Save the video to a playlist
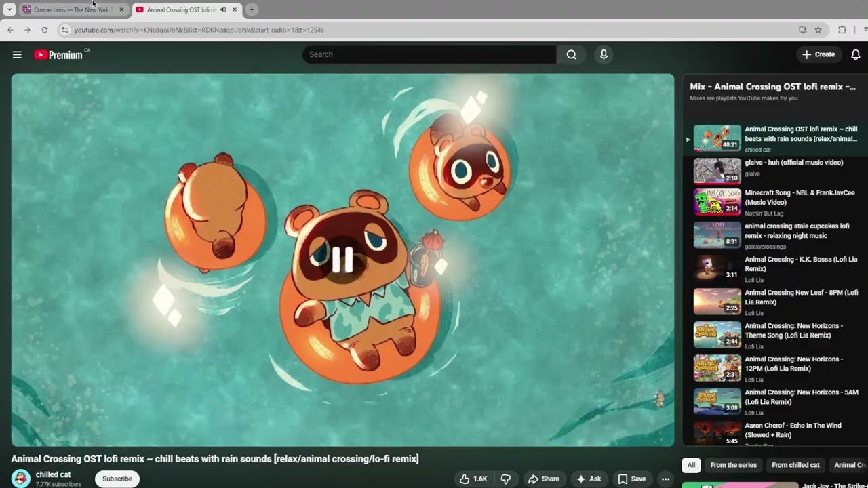This screenshot has height=488, width=868. pyautogui.click(x=632, y=479)
